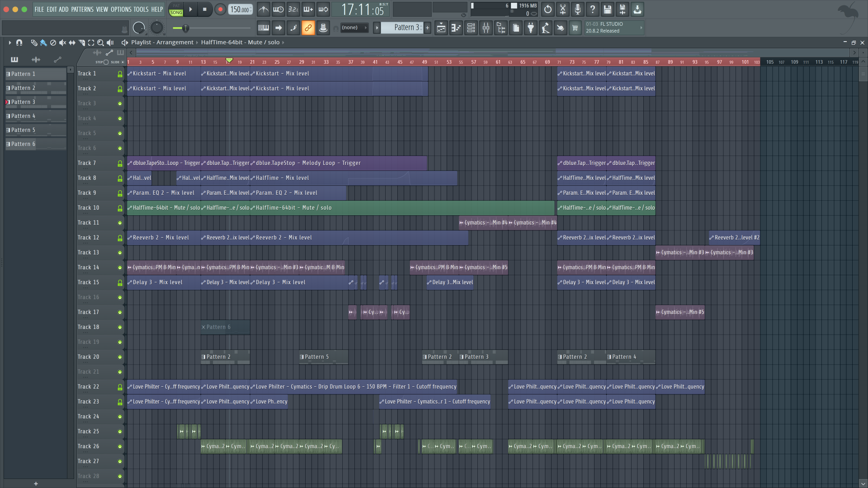Toggle the playlist magnet snap icon
This screenshot has height=488, width=868.
(19, 42)
